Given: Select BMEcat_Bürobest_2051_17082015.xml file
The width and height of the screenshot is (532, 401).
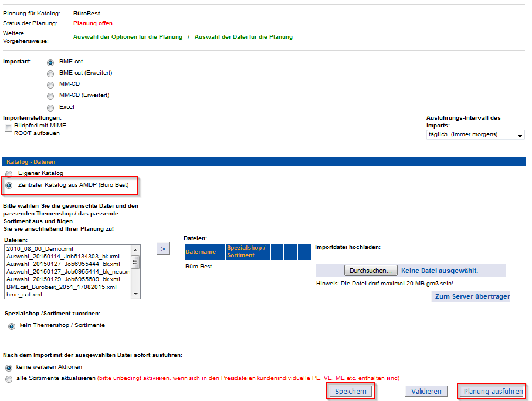Looking at the screenshot, I should coord(62,287).
